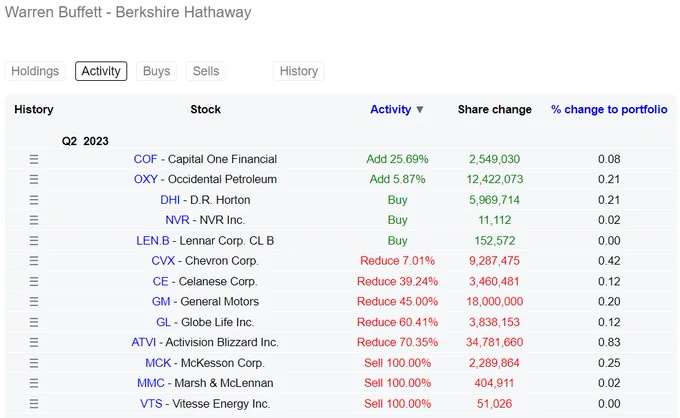Viewport: 680px width, 418px height.
Task: Open history icon for Globe Life Inc. row
Action: [34, 322]
